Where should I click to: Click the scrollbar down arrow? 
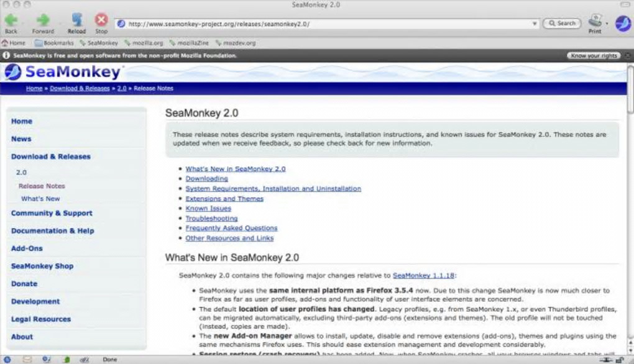coord(630,351)
